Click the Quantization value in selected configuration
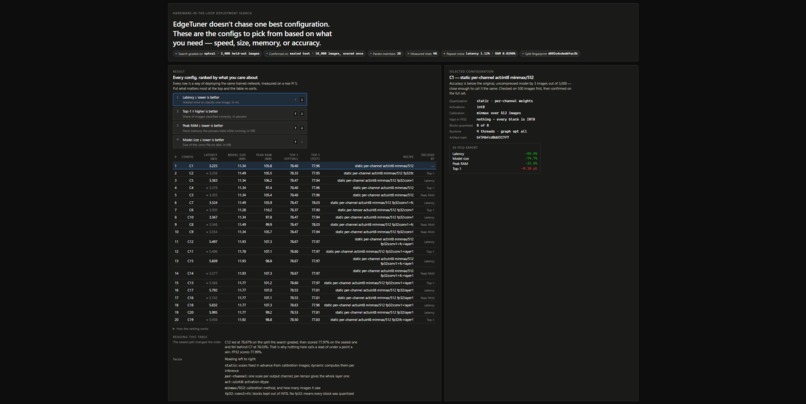 (x=504, y=101)
